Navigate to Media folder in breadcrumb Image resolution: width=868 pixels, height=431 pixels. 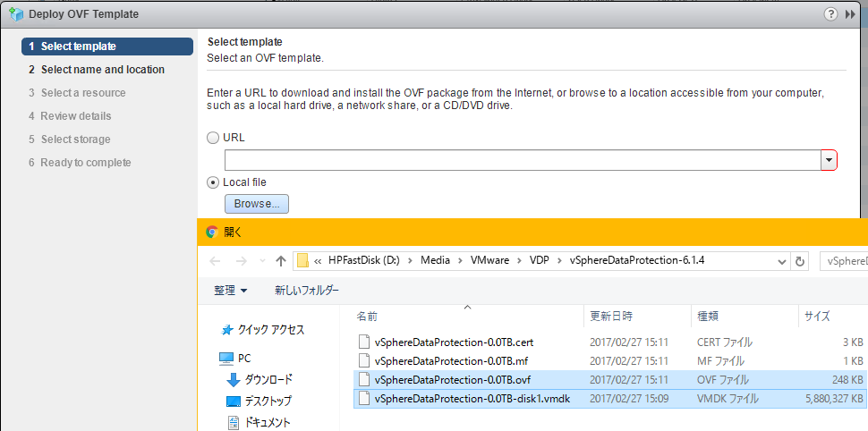click(435, 260)
